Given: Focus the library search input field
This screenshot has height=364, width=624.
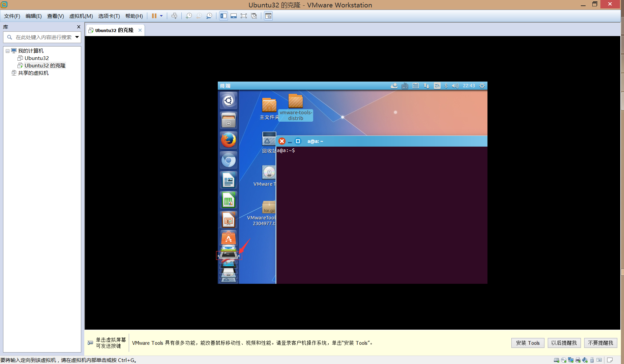Looking at the screenshot, I should click(43, 37).
